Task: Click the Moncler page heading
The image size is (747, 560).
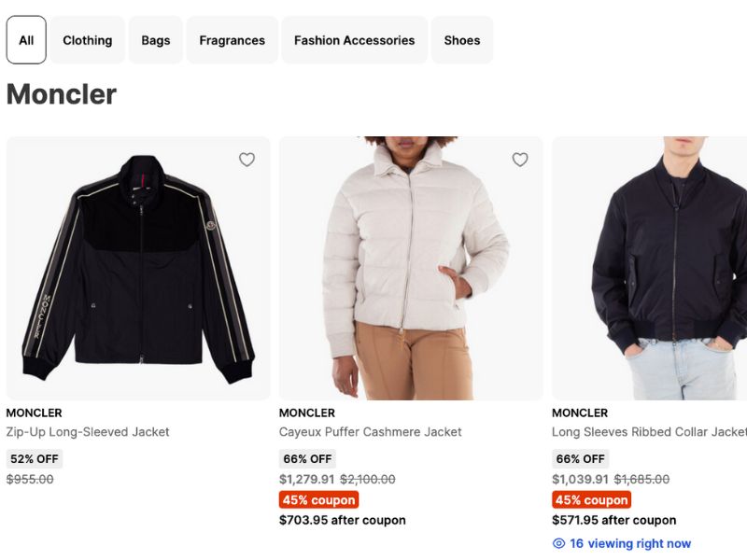Action: coord(60,94)
